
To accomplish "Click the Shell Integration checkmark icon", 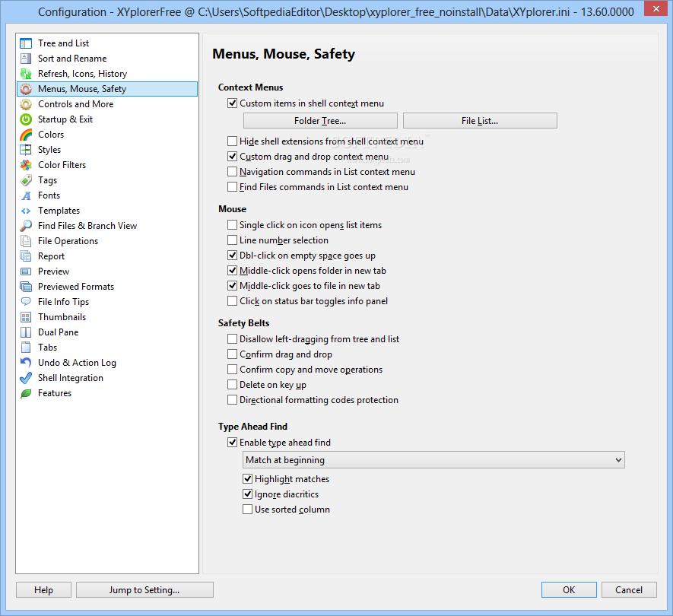I will pos(26,378).
